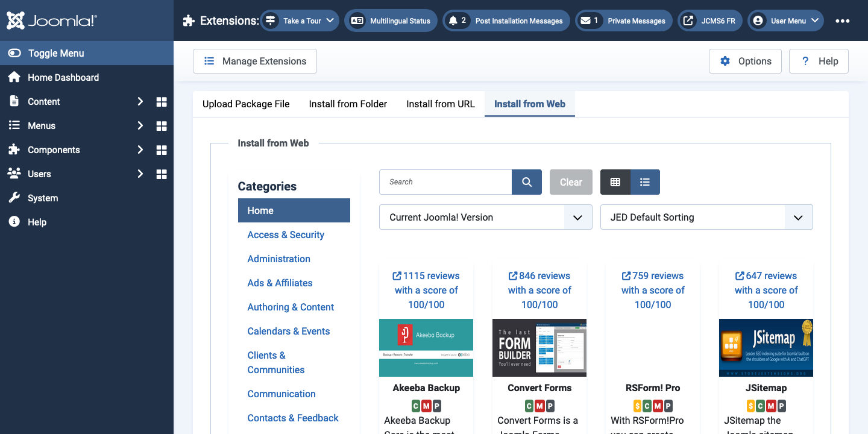Click Convert Forms plugin (P) badge
868x434 pixels.
[x=550, y=406]
